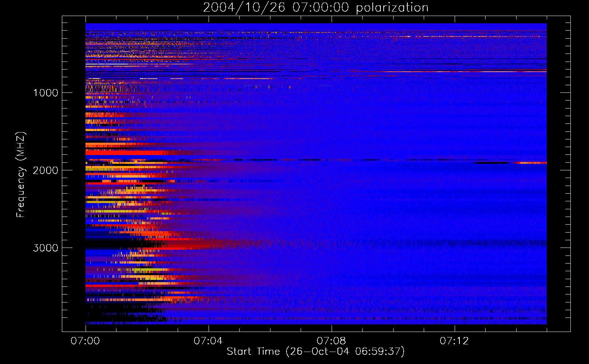Viewport: 589px width, 364px height.
Task: Click the 2000 frequency tick label
Action: pos(46,170)
